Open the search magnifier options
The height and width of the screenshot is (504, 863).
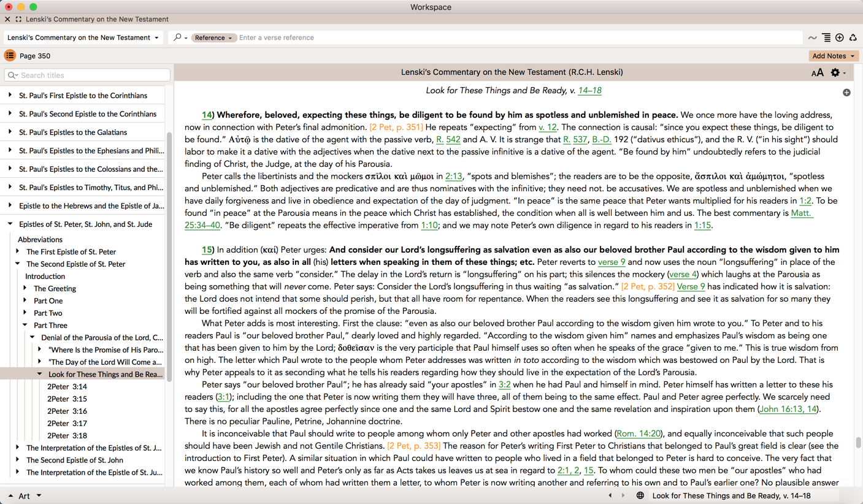180,37
